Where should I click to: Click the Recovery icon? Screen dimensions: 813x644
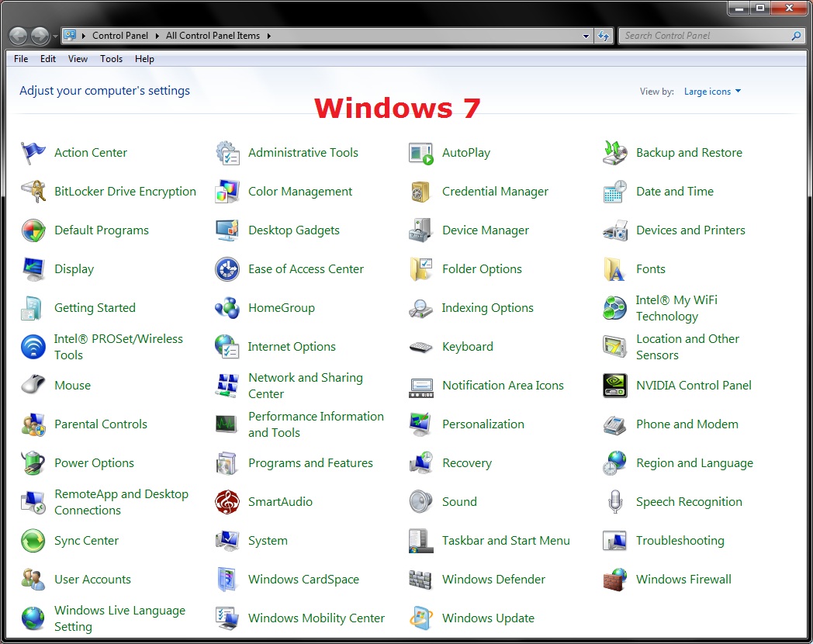(x=420, y=463)
